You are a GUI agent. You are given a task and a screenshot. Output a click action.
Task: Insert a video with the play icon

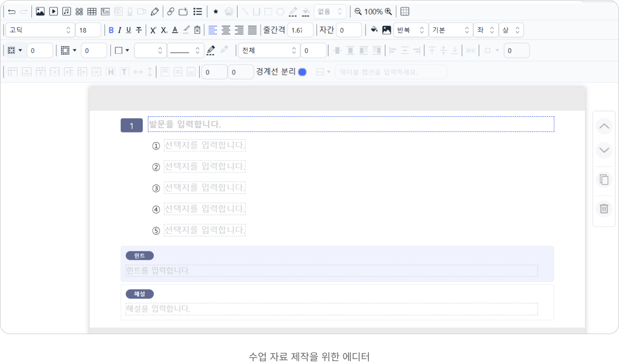(53, 11)
